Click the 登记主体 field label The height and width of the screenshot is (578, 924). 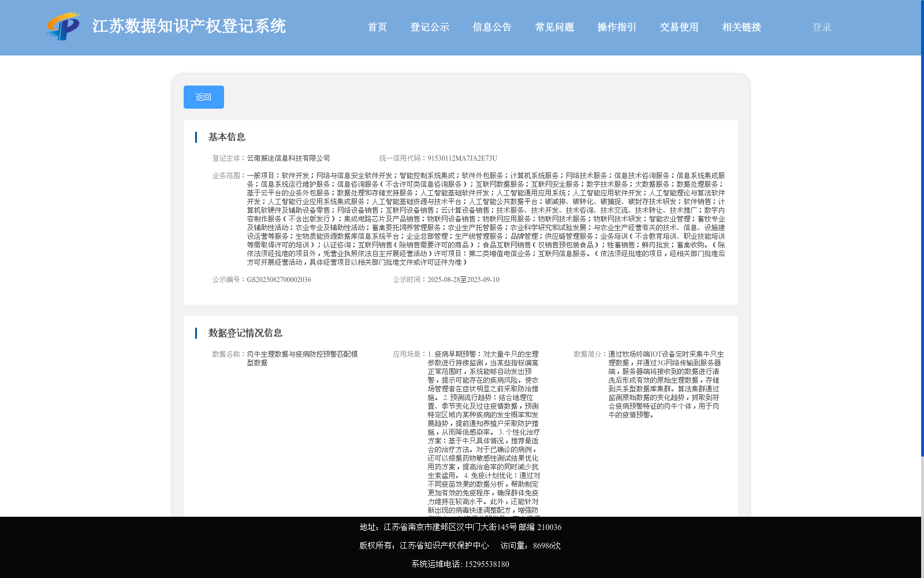pos(229,158)
